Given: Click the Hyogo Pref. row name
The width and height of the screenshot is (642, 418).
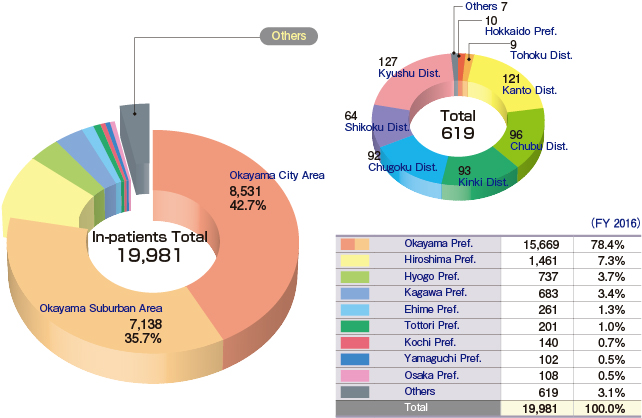Looking at the screenshot, I should click(x=432, y=276).
